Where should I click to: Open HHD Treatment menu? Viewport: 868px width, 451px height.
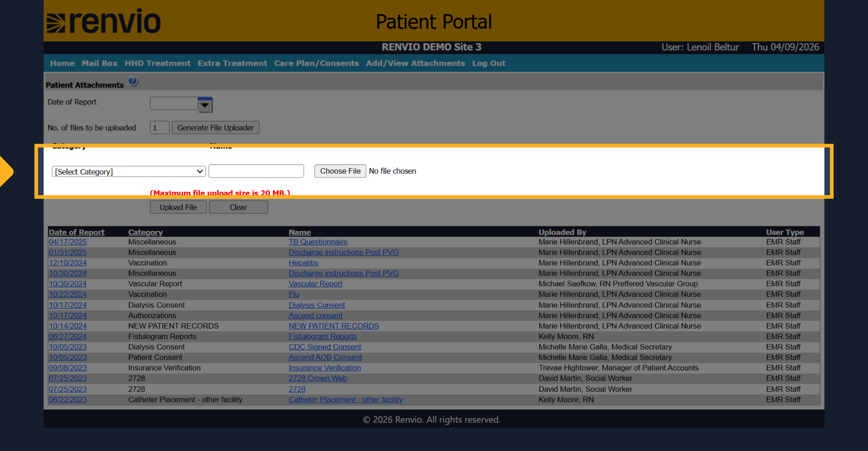pyautogui.click(x=158, y=63)
